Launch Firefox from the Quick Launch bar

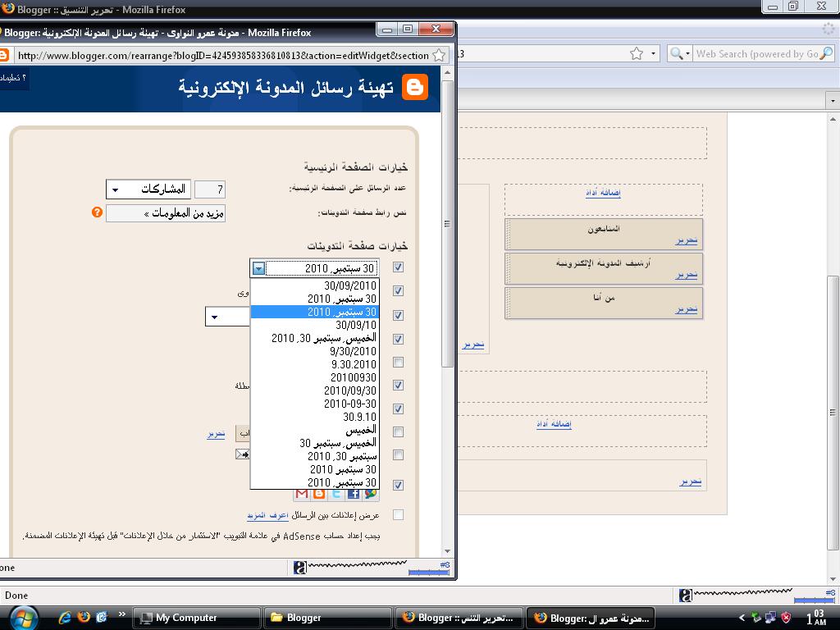tap(84, 617)
